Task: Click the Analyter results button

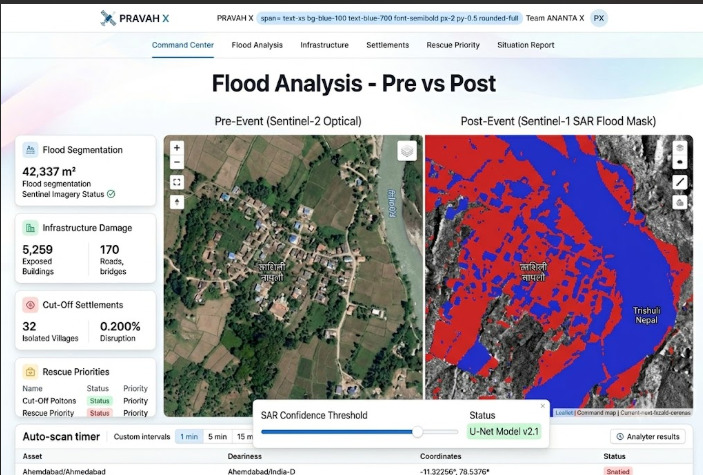Action: coord(648,436)
